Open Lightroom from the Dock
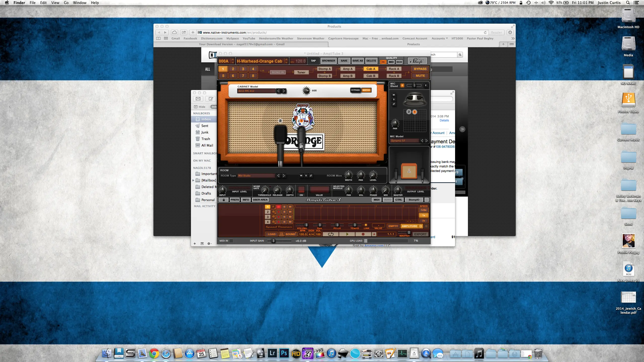The image size is (644, 362). pyautogui.click(x=272, y=353)
